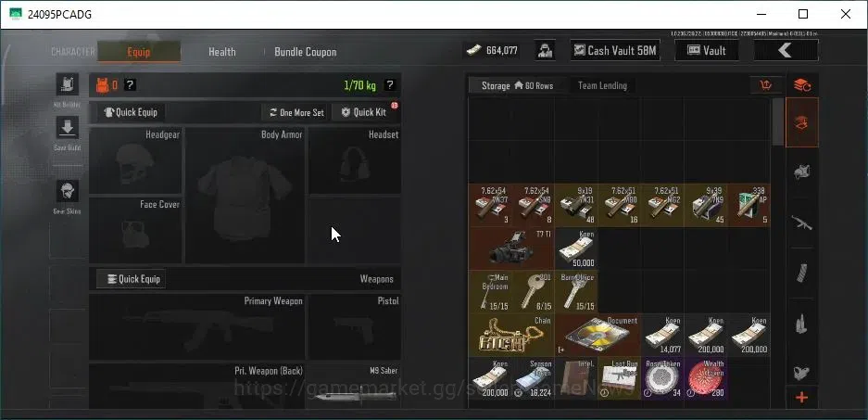
Task: Select the Rose Token item
Action: pyautogui.click(x=662, y=378)
